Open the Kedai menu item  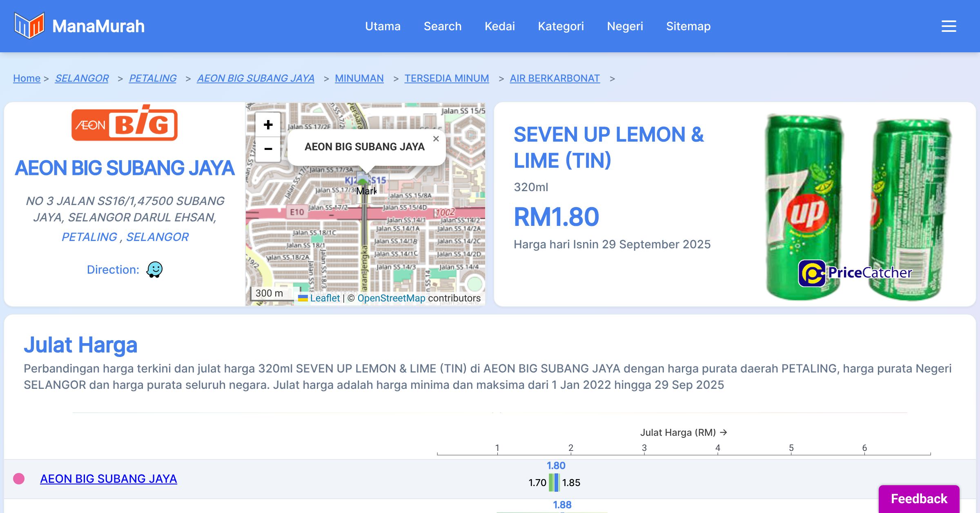(x=500, y=26)
